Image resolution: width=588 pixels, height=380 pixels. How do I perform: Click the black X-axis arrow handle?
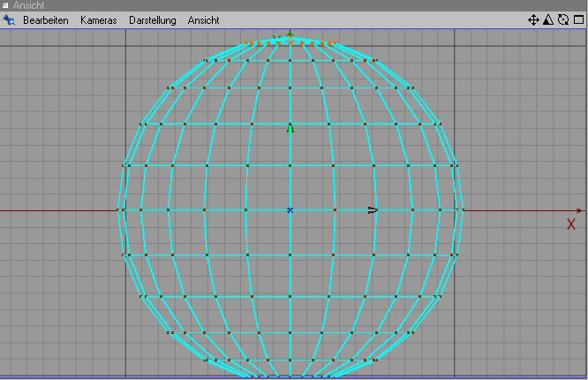tap(373, 210)
